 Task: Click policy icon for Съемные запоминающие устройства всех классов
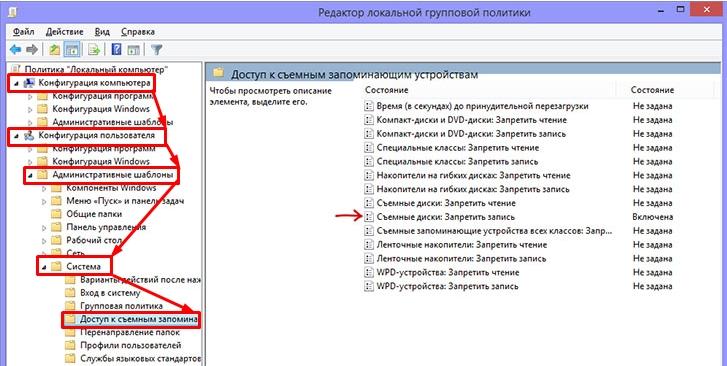369,231
